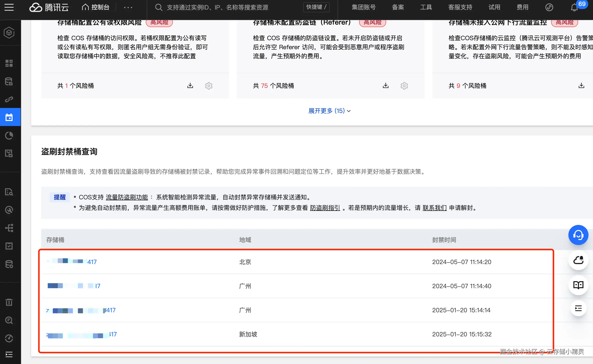Open the bucket link banned 2024-05-07 11:14:40
593x364 pixels.
pos(74,286)
